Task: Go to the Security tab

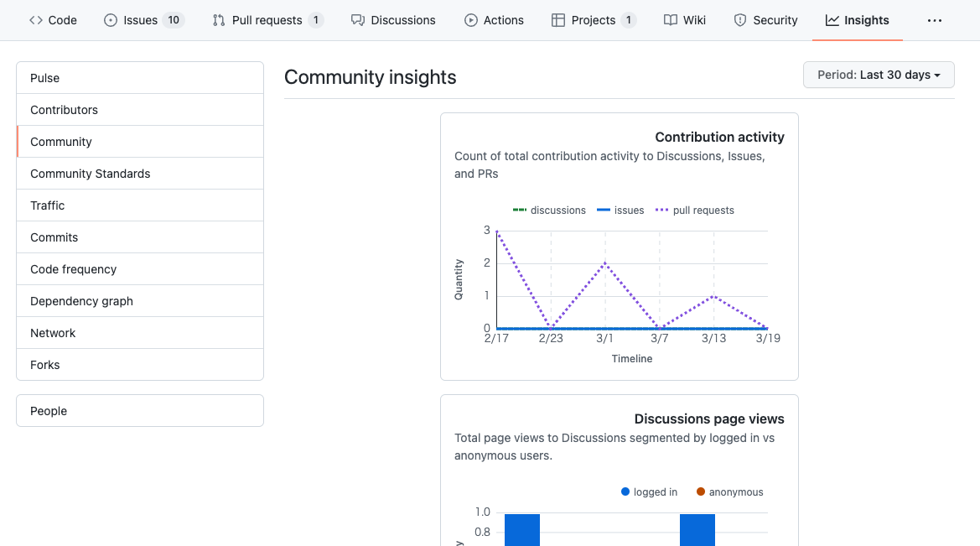Action: [765, 20]
